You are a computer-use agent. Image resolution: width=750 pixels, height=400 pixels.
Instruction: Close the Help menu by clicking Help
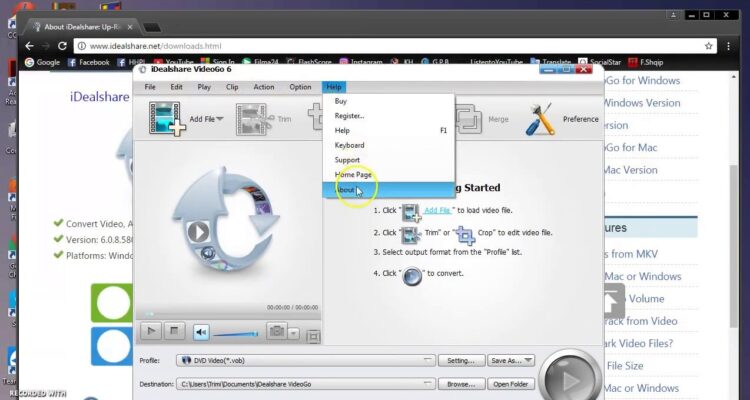tap(334, 87)
